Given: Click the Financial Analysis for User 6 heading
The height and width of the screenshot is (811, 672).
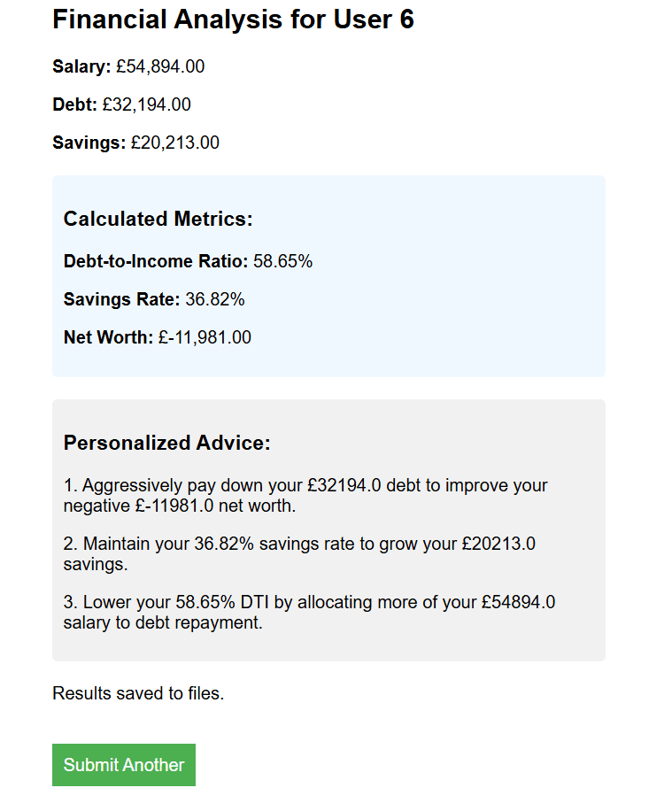Looking at the screenshot, I should (x=233, y=19).
